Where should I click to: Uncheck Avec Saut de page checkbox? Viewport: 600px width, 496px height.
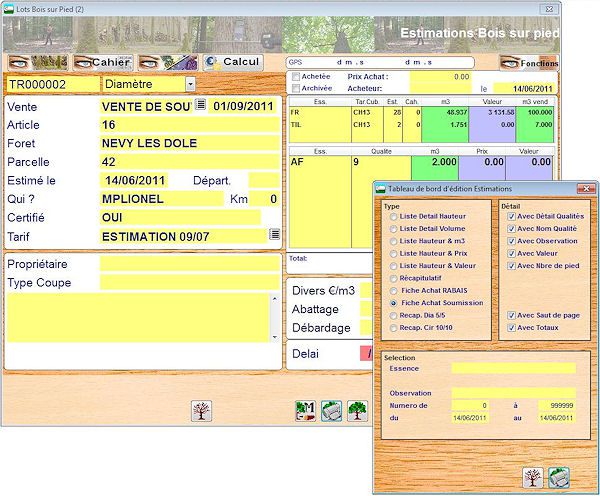click(x=511, y=315)
